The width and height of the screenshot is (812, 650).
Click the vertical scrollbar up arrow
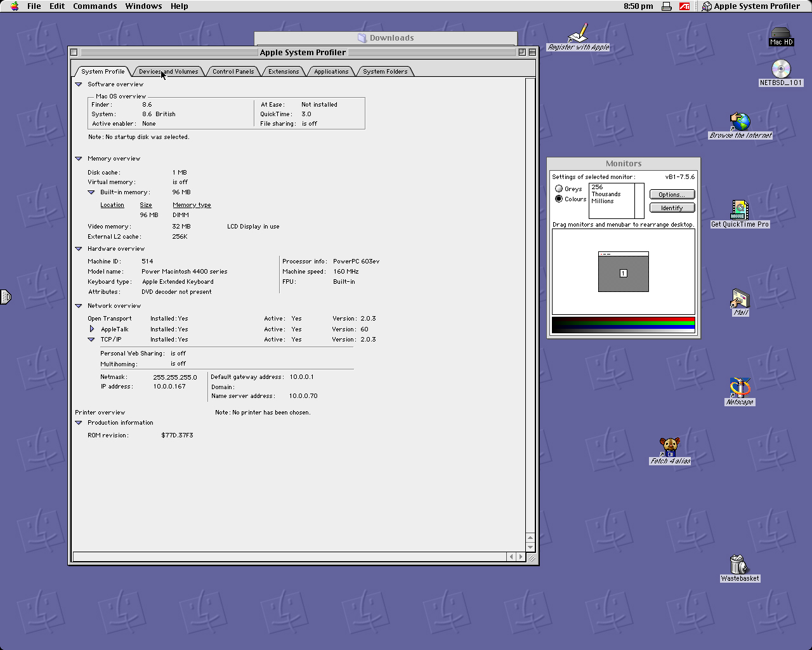pyautogui.click(x=530, y=537)
